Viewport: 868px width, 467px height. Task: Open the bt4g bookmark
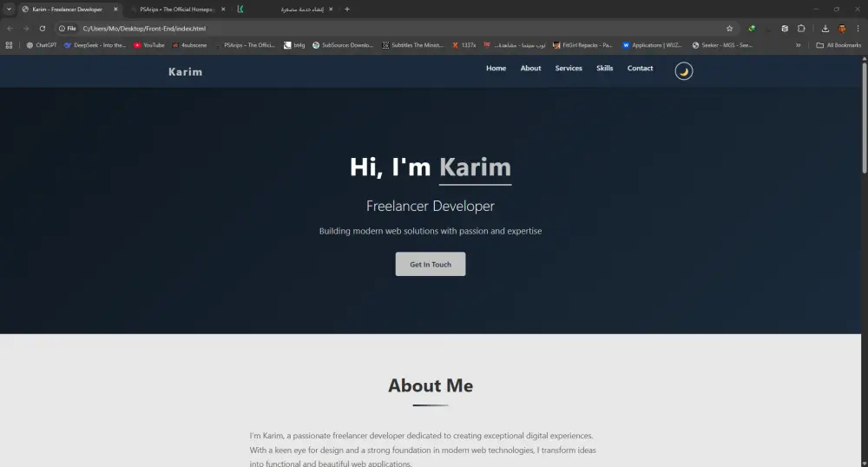tap(294, 45)
